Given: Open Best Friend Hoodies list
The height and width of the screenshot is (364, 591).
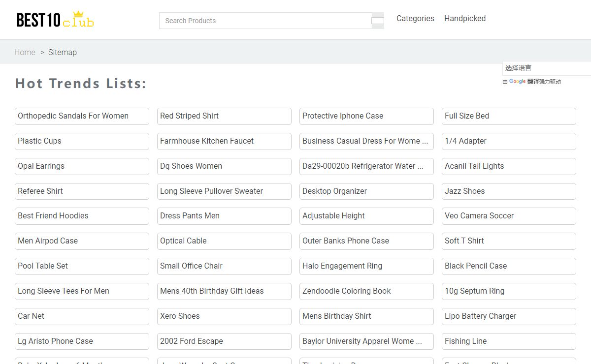Looking at the screenshot, I should tap(82, 216).
